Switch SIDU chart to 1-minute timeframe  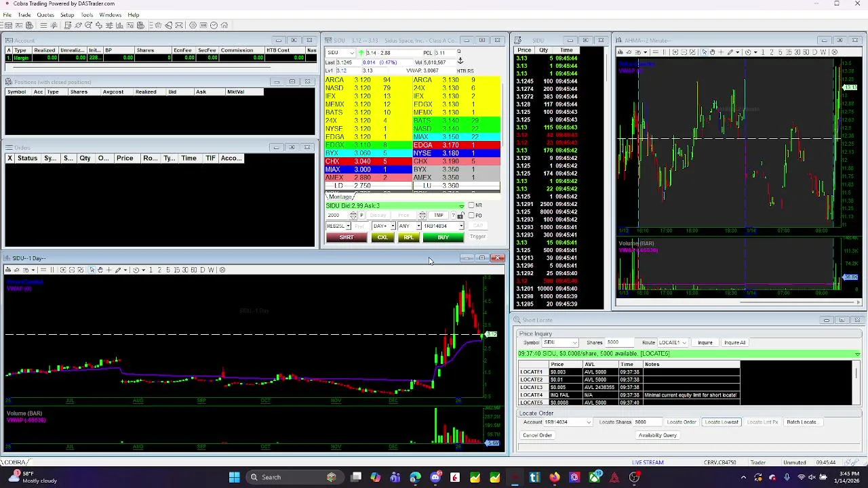point(151,270)
